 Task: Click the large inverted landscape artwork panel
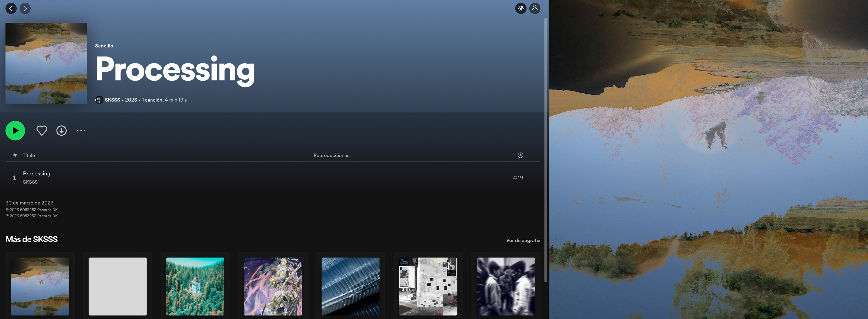(x=708, y=159)
